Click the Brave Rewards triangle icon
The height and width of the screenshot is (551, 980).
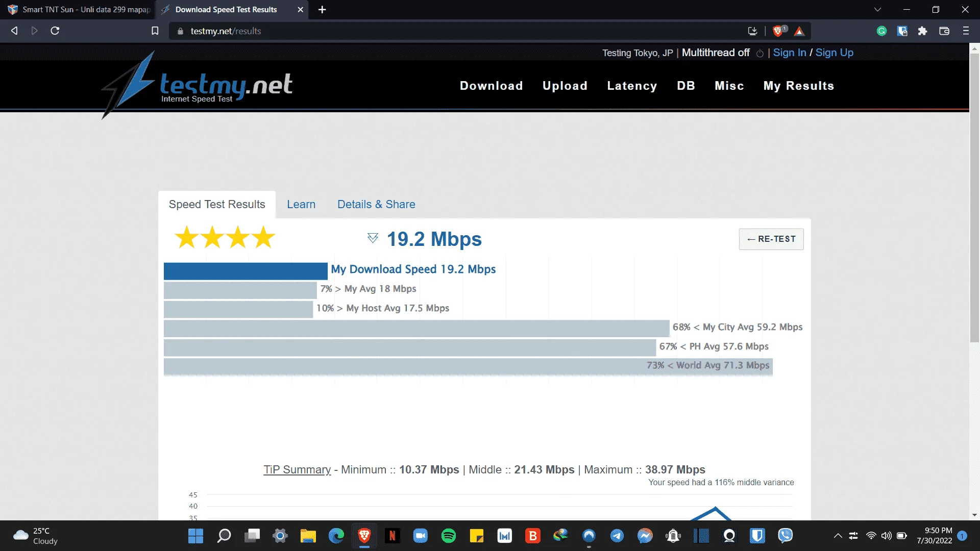coord(799,31)
